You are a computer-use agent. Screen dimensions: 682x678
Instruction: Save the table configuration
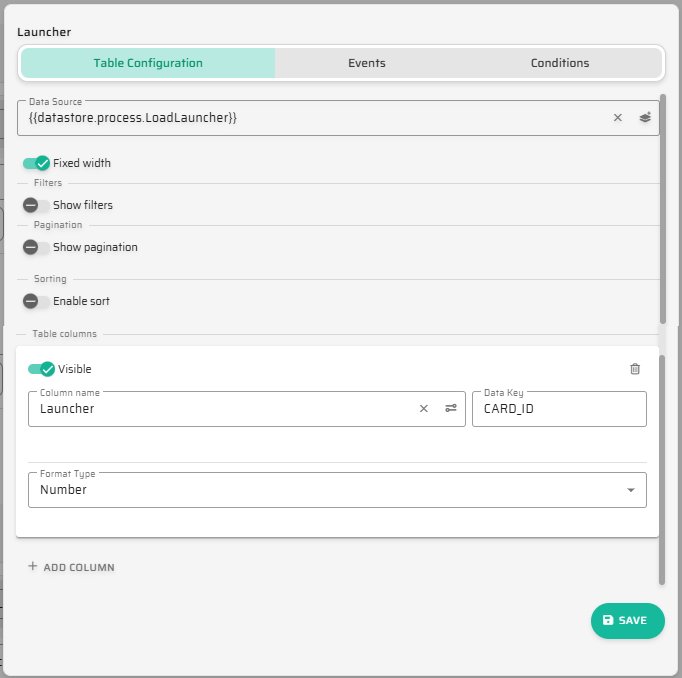point(627,620)
